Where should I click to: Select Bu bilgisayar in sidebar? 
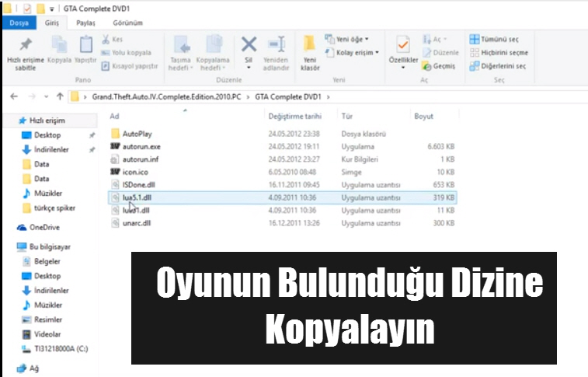point(50,247)
